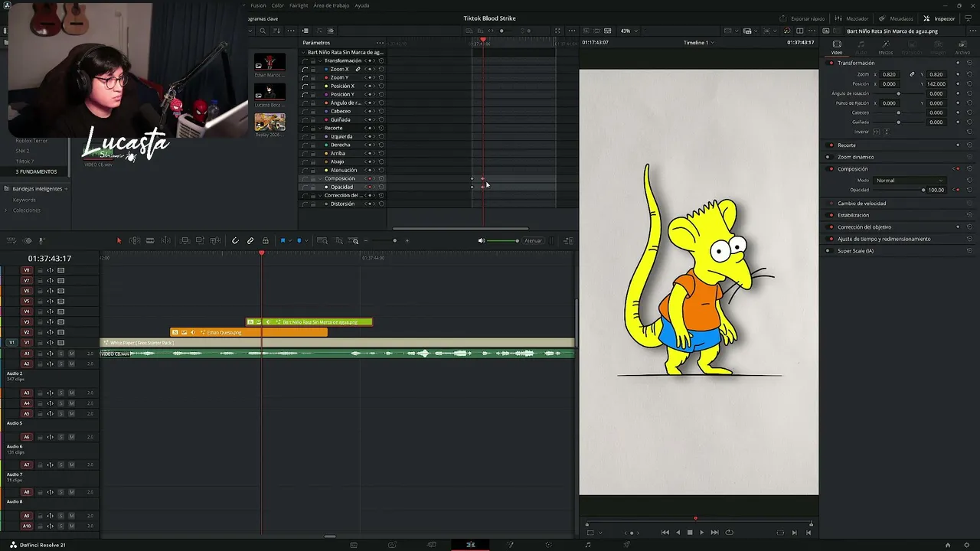Screen dimensions: 980x551
Task: Adjust the Opacidad slider in Inspector
Action: [x=897, y=190]
